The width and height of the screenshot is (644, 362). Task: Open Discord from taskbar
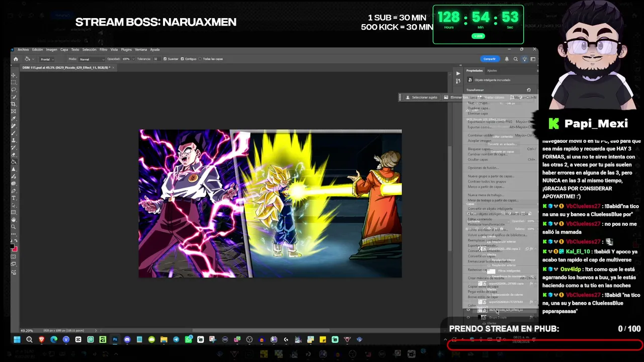pos(127,339)
